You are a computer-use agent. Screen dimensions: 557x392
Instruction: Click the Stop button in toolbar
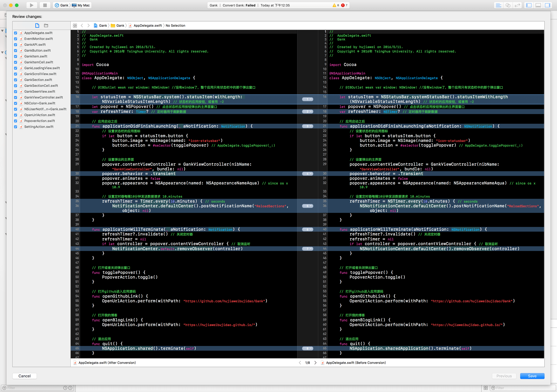(45, 5)
